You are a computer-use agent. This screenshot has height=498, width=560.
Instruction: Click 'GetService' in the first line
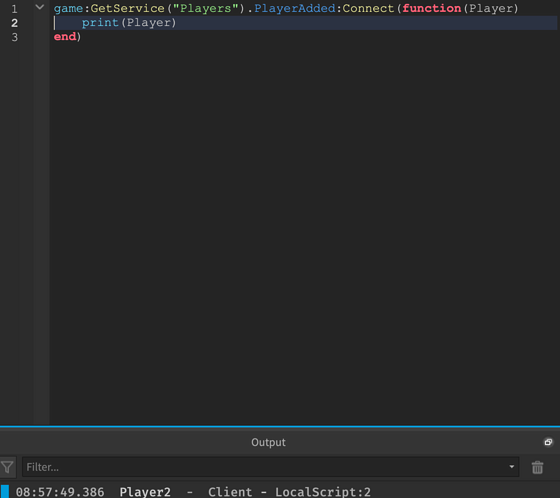point(128,8)
